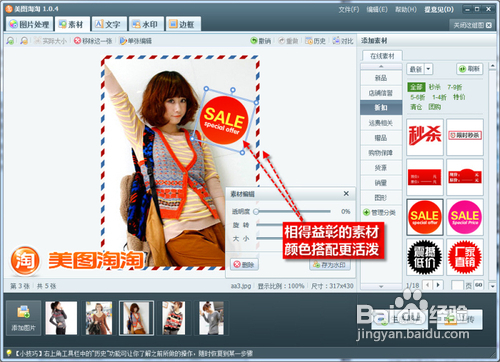
Task: Filter materials by 5-6折 tag
Action: 418,97
